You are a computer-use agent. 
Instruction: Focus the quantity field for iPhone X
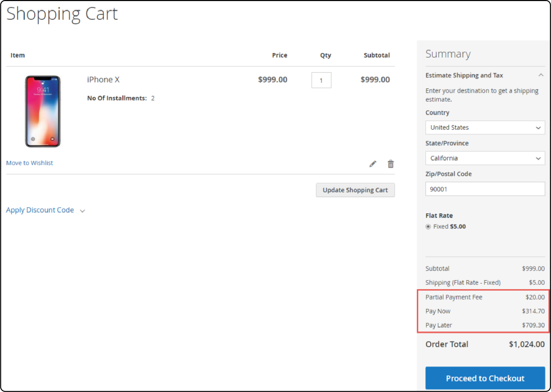[x=321, y=80]
